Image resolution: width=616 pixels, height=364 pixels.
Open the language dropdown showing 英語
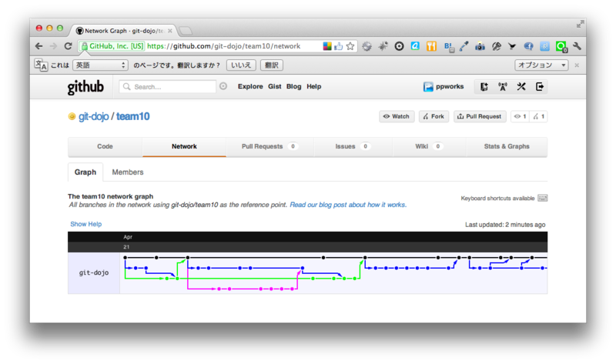(x=100, y=65)
